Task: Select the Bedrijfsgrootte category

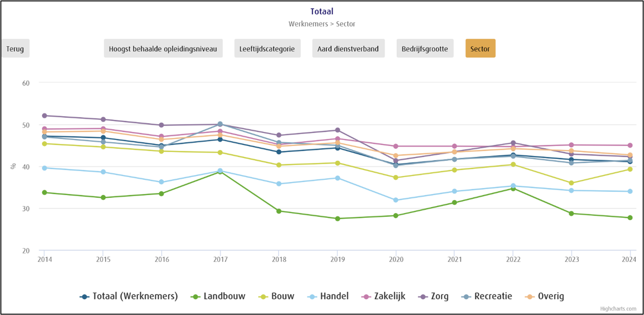Action: click(425, 48)
